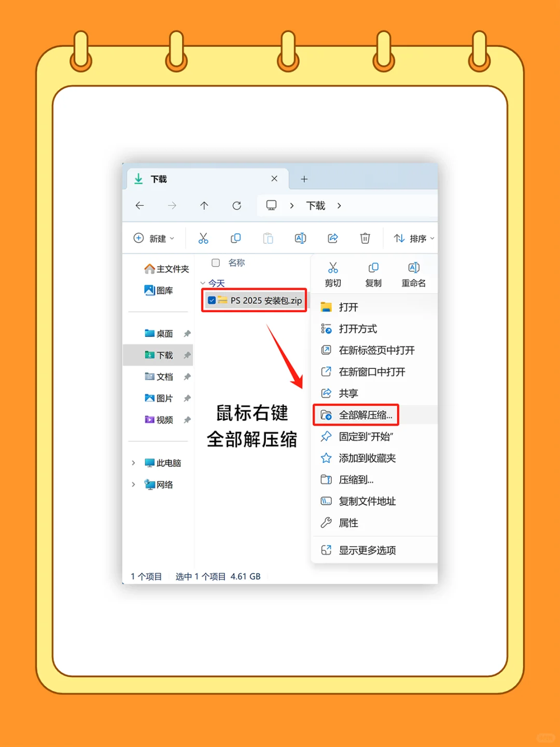Open the 新建 dropdown

click(154, 238)
